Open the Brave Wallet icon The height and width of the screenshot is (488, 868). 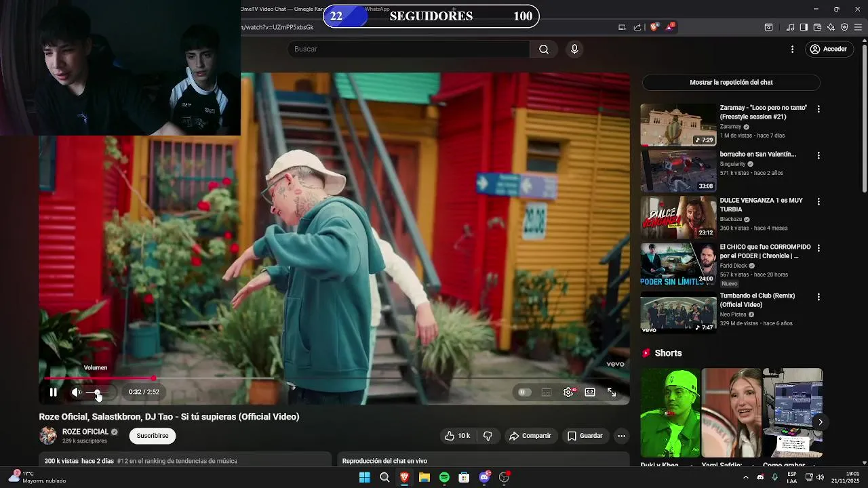pyautogui.click(x=817, y=27)
